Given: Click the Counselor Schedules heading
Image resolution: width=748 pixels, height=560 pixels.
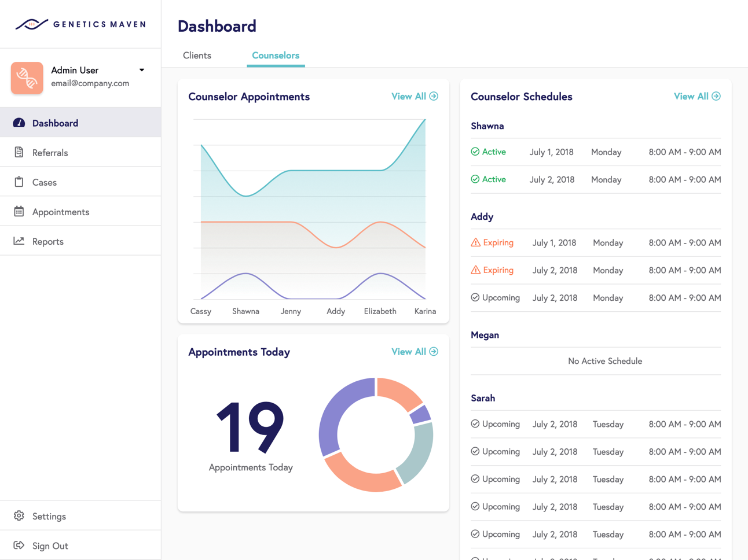Looking at the screenshot, I should tap(522, 97).
